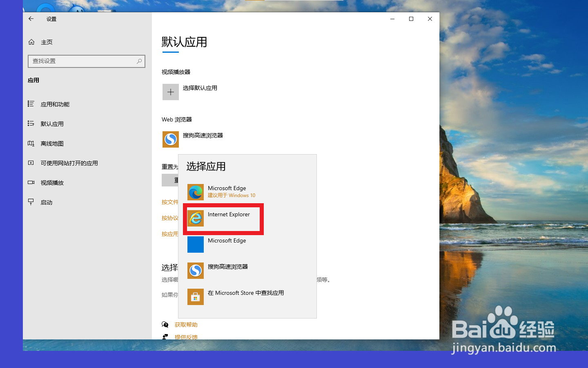Click the Microsoft Store bag icon
The image size is (588, 368).
click(x=196, y=297)
